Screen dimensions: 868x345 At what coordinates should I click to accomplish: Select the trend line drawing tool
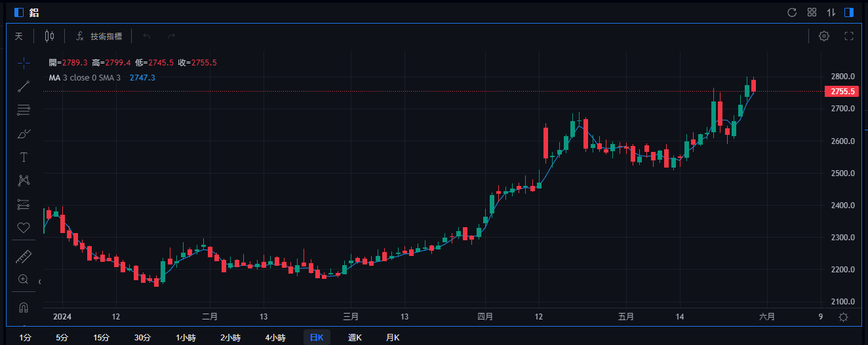click(24, 86)
